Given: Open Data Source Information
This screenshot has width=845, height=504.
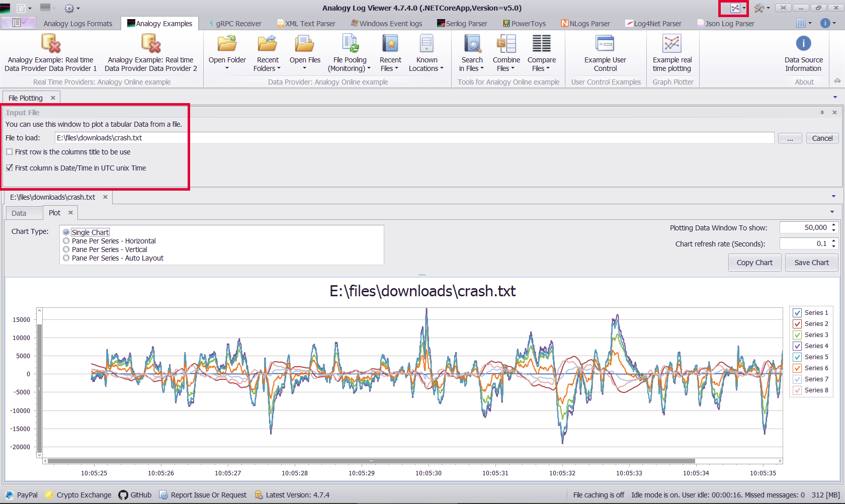Looking at the screenshot, I should 803,53.
